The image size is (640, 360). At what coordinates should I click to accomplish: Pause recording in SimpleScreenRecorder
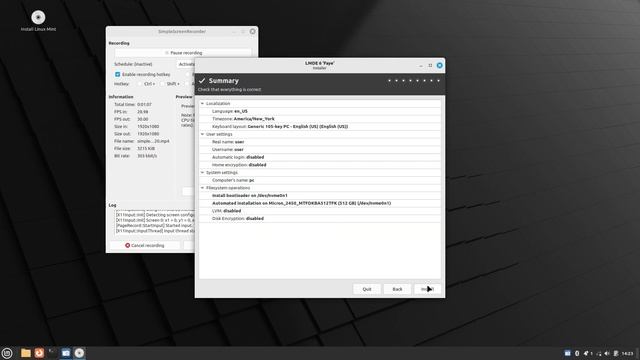183,53
